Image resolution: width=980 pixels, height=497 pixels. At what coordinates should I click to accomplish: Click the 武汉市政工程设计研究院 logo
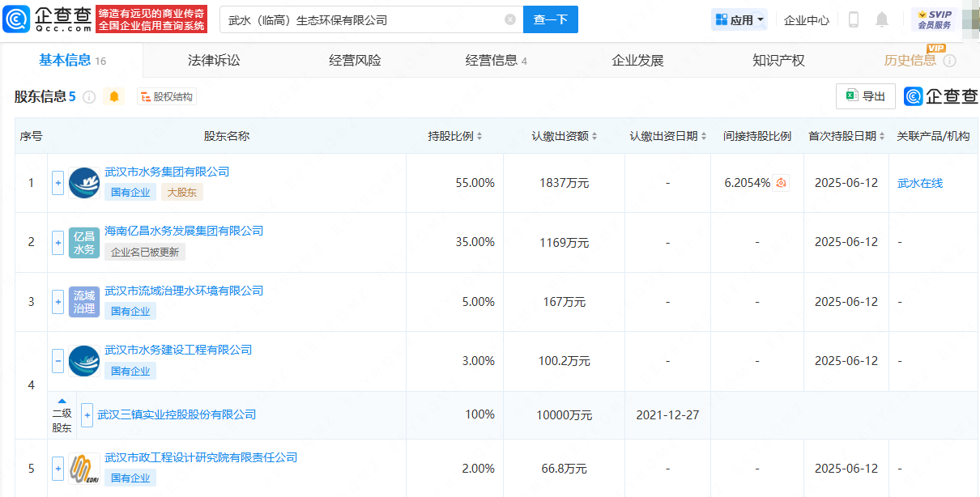tap(84, 468)
